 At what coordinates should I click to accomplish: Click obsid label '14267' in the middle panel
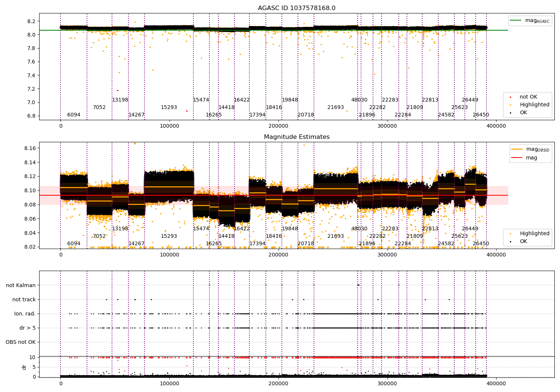click(x=137, y=244)
